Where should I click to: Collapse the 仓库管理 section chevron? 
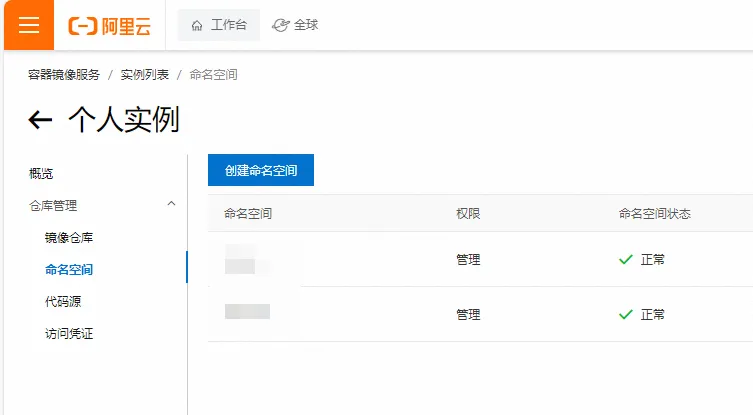(x=171, y=204)
